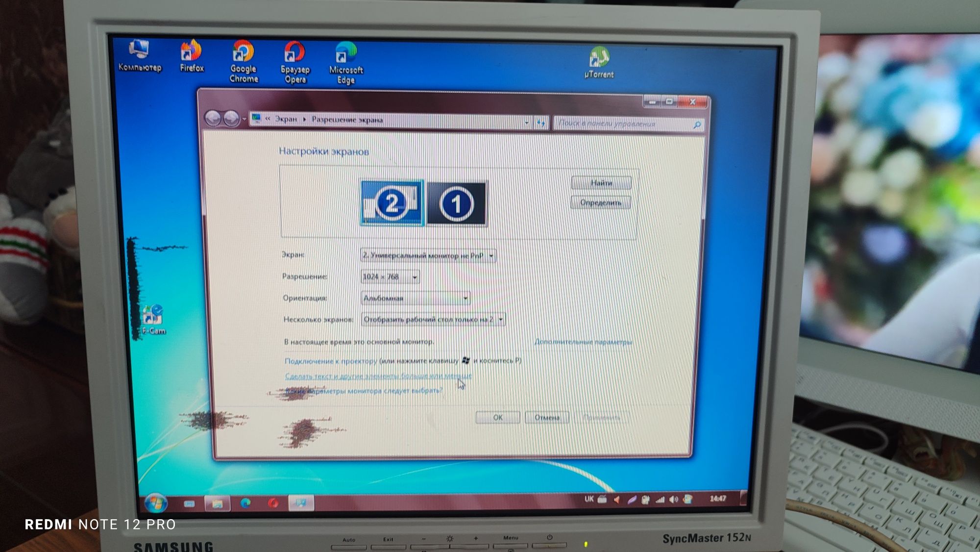Open Windows Explorer from taskbar
This screenshot has width=980, height=552.
pyautogui.click(x=217, y=503)
